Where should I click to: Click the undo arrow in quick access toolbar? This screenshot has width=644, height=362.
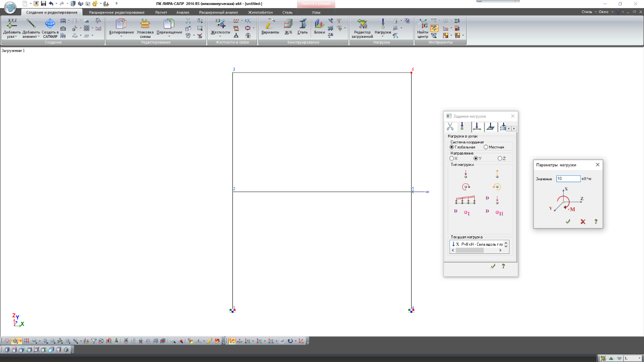coord(51,4)
